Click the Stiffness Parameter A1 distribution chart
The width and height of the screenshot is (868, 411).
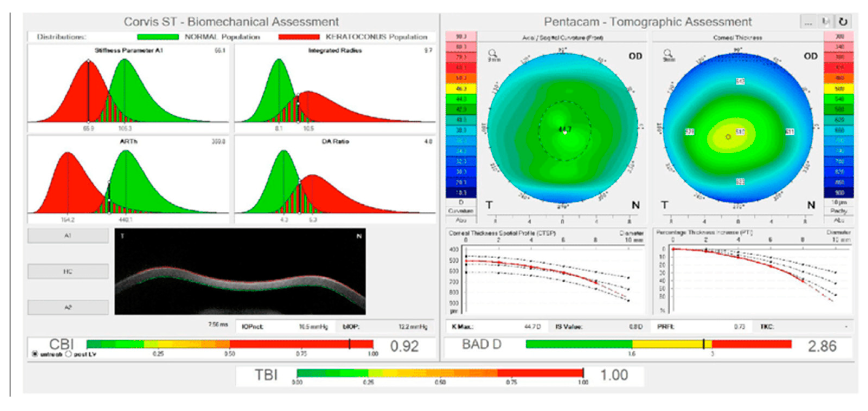coord(128,89)
